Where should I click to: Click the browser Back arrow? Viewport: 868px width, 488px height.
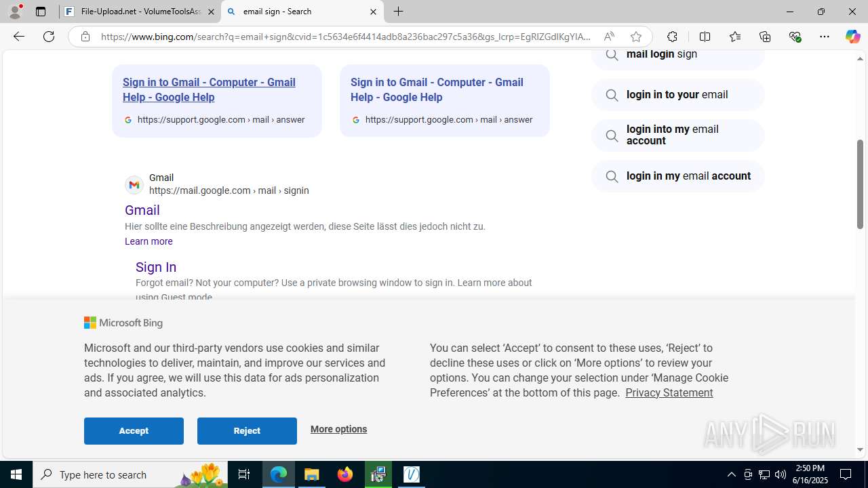pyautogui.click(x=18, y=37)
